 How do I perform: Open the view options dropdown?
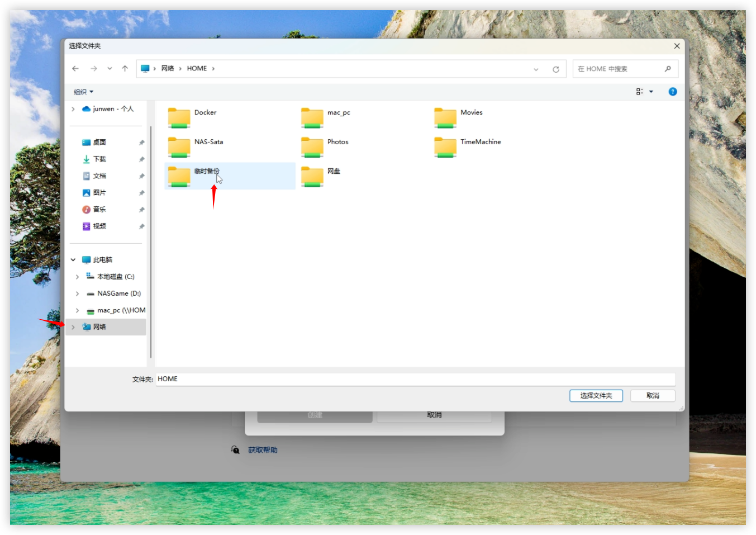click(651, 92)
